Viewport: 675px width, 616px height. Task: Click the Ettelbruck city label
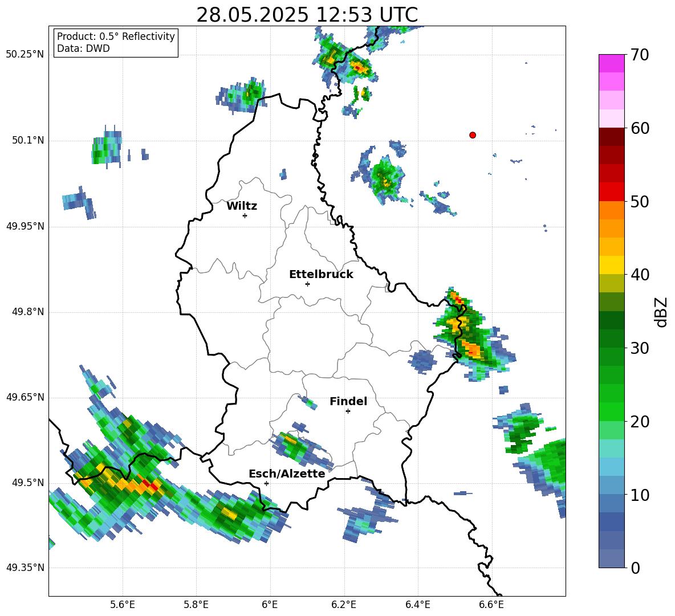(x=321, y=275)
